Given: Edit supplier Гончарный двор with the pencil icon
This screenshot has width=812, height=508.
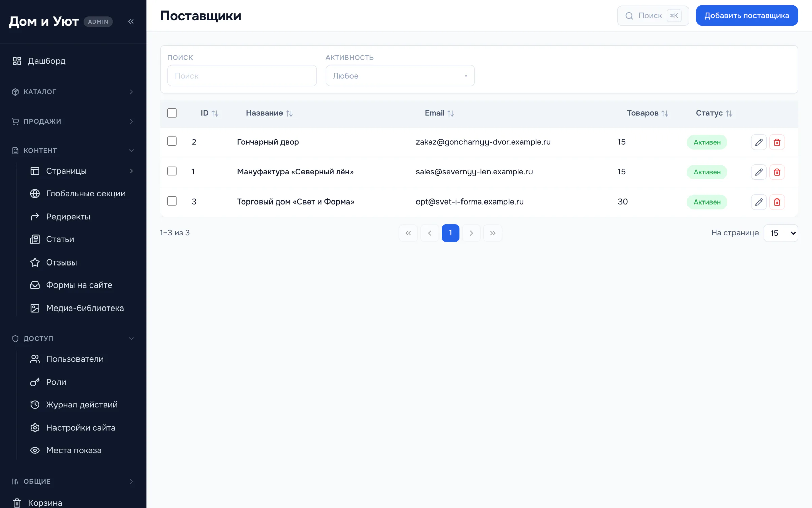Looking at the screenshot, I should (x=759, y=142).
